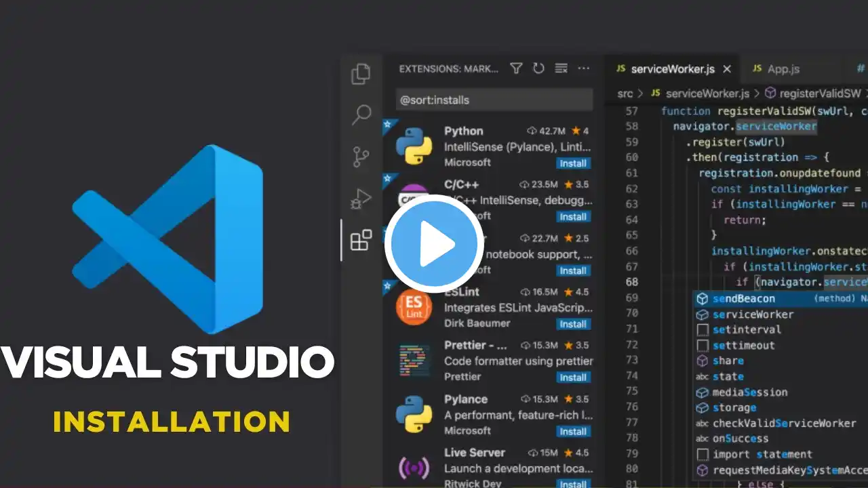Select the settimeout suggestion
This screenshot has width=868, height=488.
point(781,346)
